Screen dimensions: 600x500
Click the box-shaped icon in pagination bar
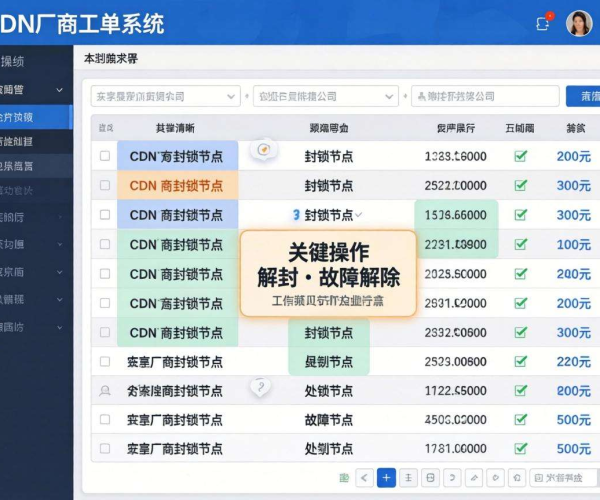pyautogui.click(x=430, y=477)
